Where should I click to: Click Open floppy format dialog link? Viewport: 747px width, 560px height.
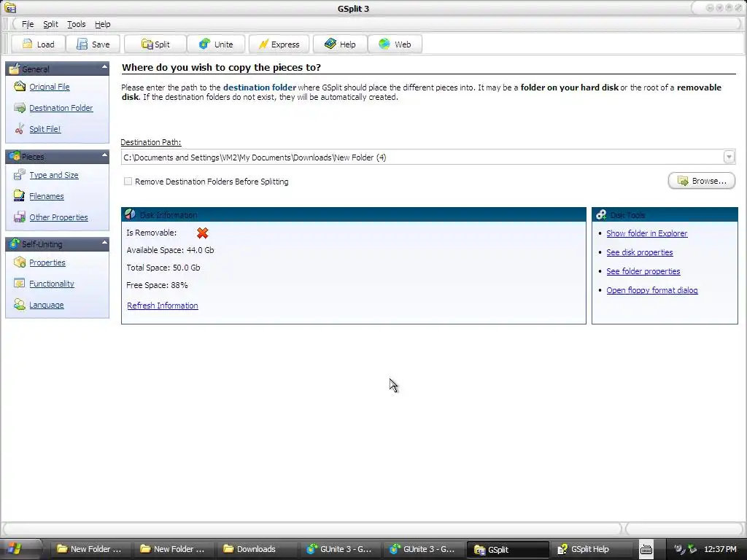(x=651, y=290)
